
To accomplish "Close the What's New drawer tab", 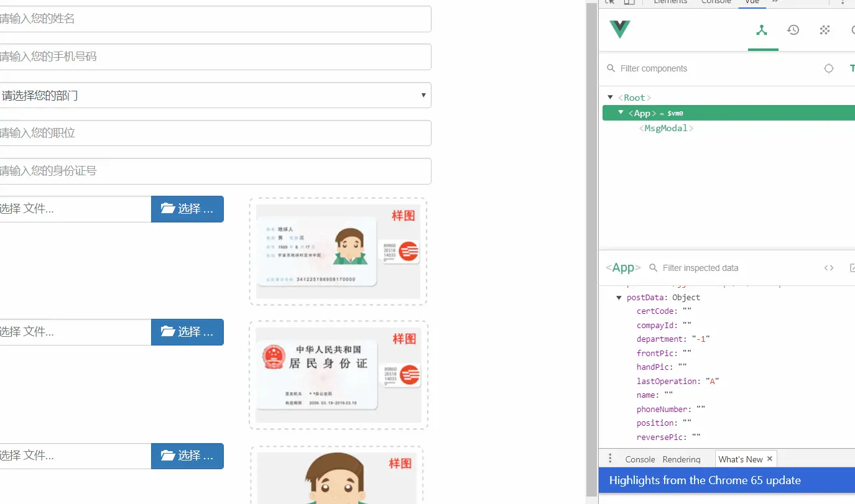I will coord(770,459).
